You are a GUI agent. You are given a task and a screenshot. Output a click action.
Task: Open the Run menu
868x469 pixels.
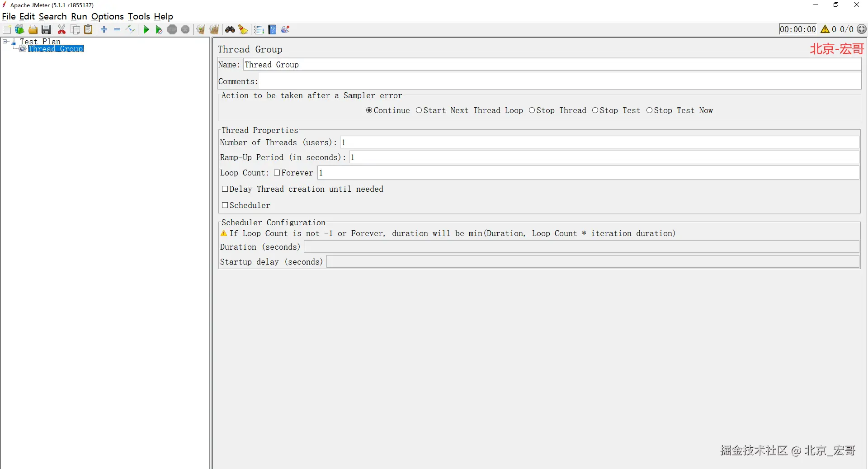pyautogui.click(x=79, y=16)
